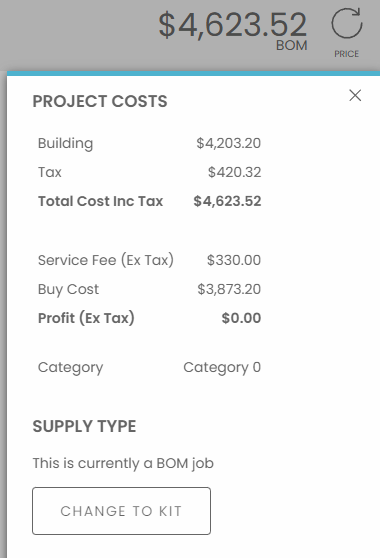Viewport: 380px width, 558px height.
Task: Click the Buy Cost amount $3,873.20
Action: (229, 289)
